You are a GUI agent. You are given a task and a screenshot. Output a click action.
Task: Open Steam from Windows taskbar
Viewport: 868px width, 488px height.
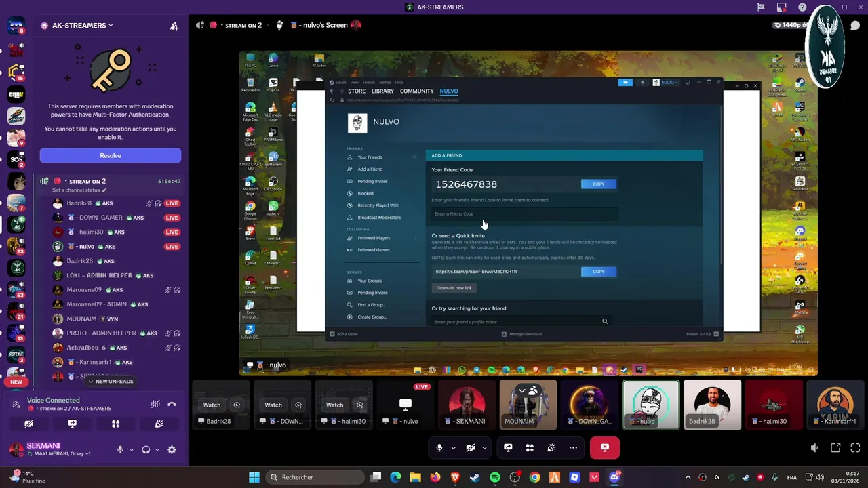pyautogui.click(x=475, y=477)
